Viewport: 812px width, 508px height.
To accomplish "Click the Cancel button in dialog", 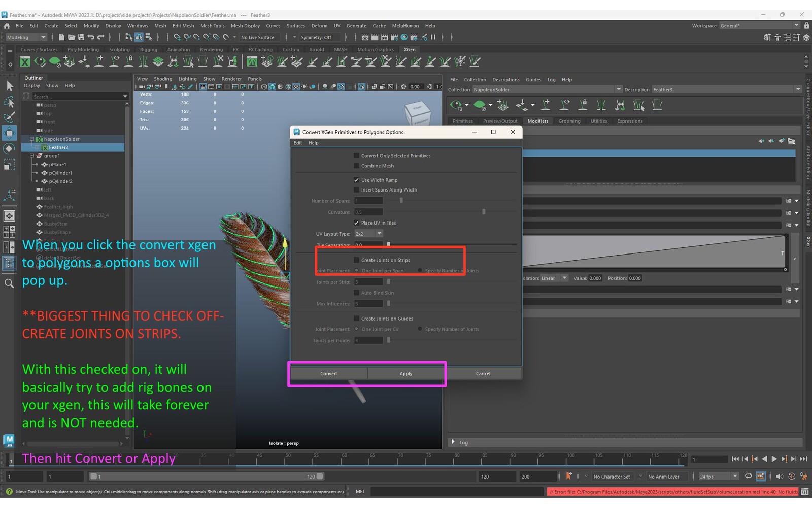I will 483,374.
